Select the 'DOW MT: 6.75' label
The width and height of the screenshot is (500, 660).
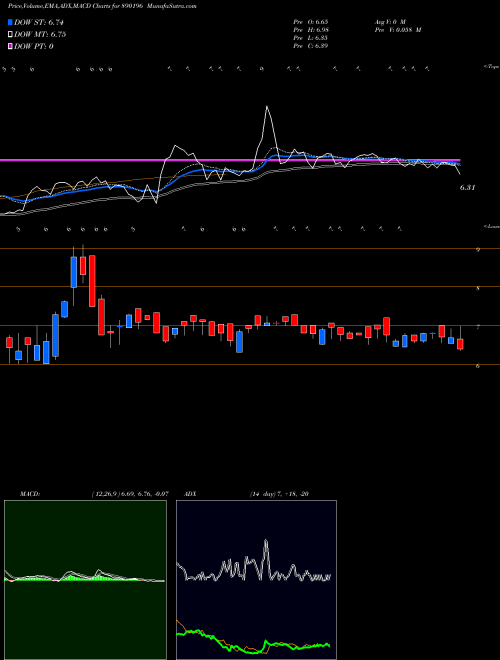tap(40, 35)
